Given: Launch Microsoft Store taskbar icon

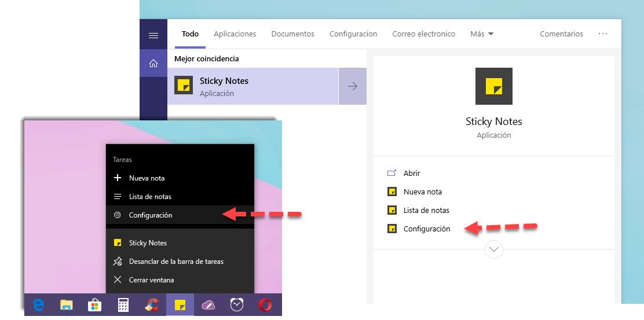Looking at the screenshot, I should click(94, 305).
